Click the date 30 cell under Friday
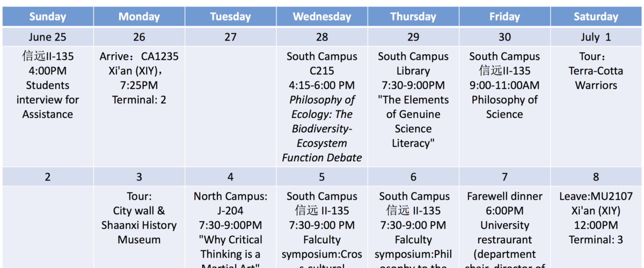The height and width of the screenshot is (268, 644). click(504, 37)
